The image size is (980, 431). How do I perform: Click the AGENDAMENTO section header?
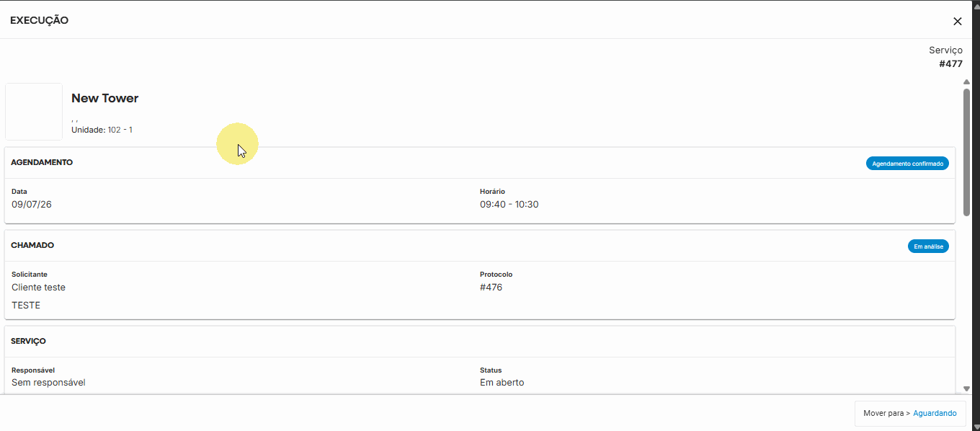(42, 163)
